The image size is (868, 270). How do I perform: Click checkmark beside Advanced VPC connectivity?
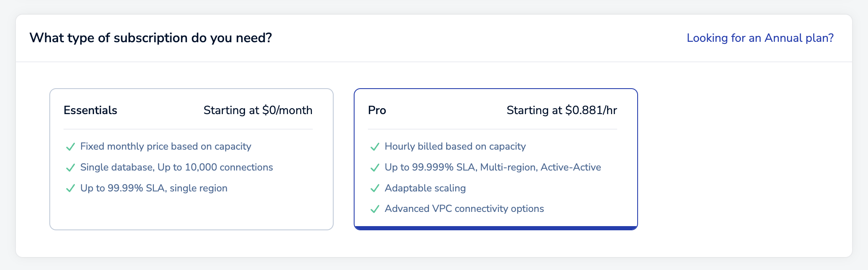375,209
